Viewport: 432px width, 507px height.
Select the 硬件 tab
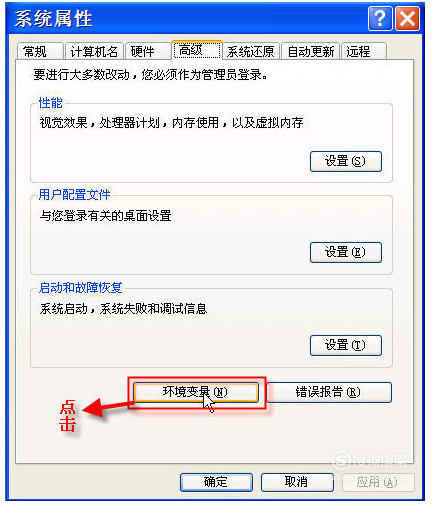[148, 52]
